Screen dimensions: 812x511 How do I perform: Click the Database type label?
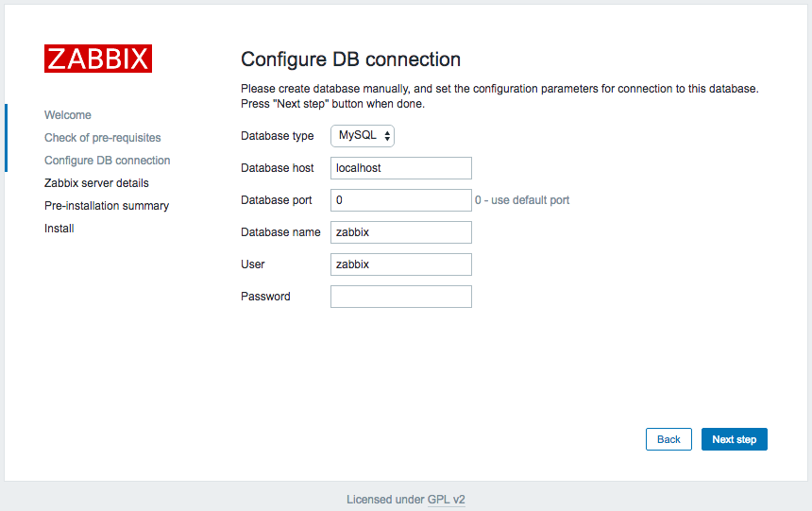[277, 136]
